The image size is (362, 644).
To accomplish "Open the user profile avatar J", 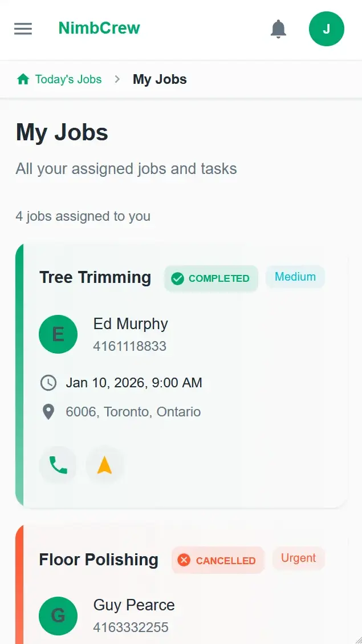I will point(326,29).
